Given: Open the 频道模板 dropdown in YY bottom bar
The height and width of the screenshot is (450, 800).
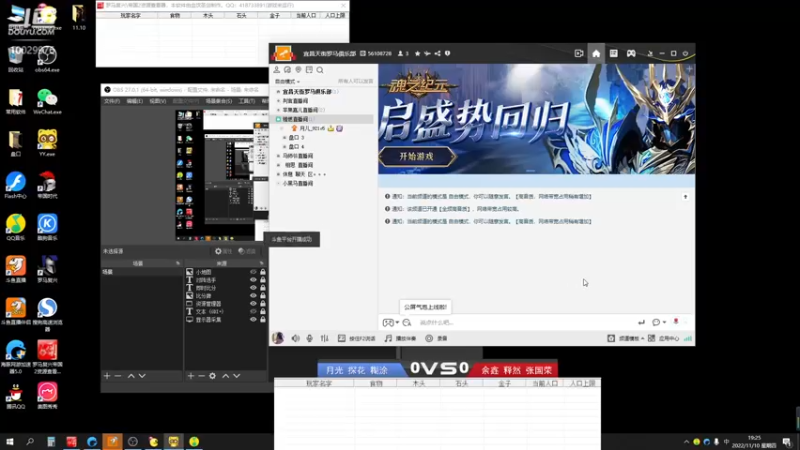Looking at the screenshot, I should pyautogui.click(x=632, y=338).
